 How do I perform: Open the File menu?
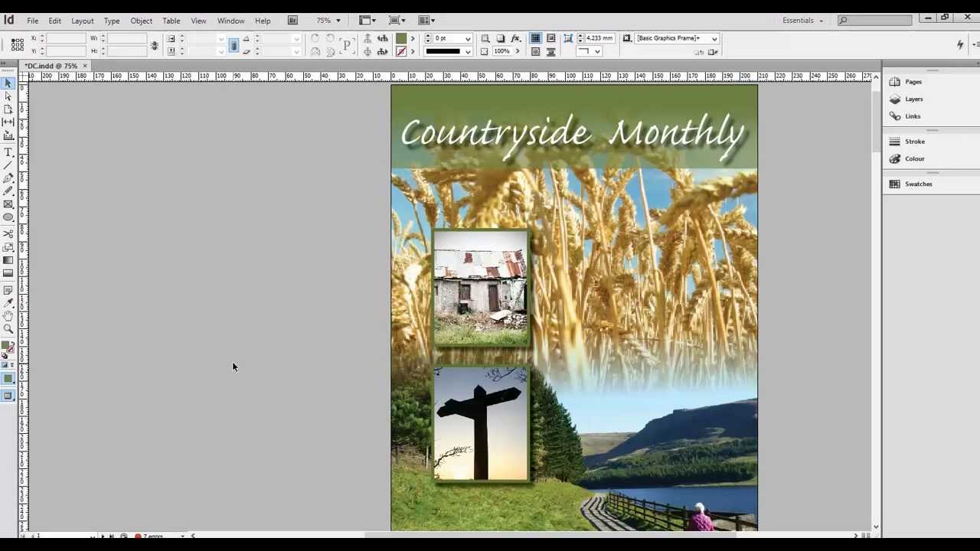[33, 21]
